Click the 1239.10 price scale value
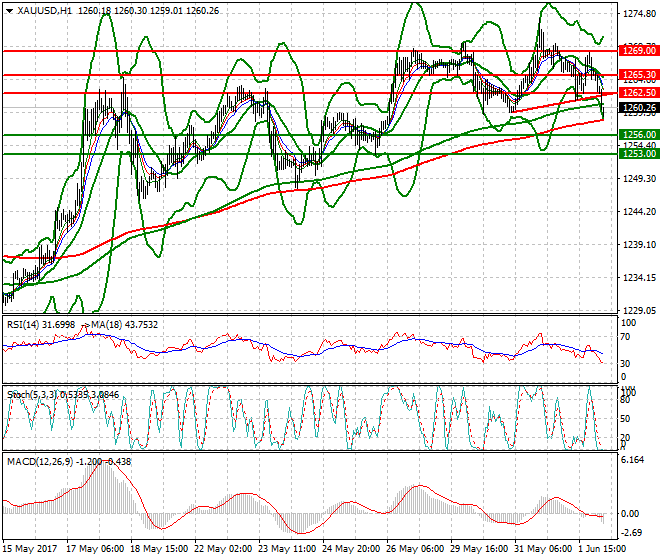 pyautogui.click(x=639, y=245)
